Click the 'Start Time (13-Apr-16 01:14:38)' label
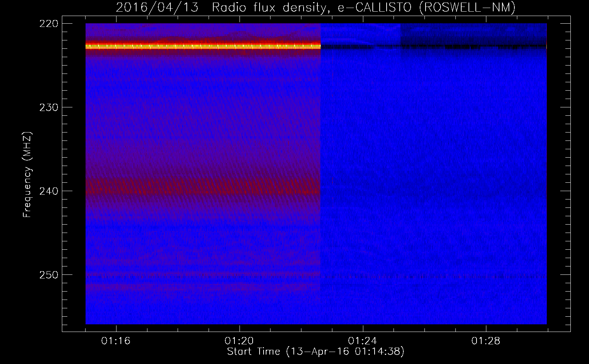The height and width of the screenshot is (364, 589). tap(316, 352)
